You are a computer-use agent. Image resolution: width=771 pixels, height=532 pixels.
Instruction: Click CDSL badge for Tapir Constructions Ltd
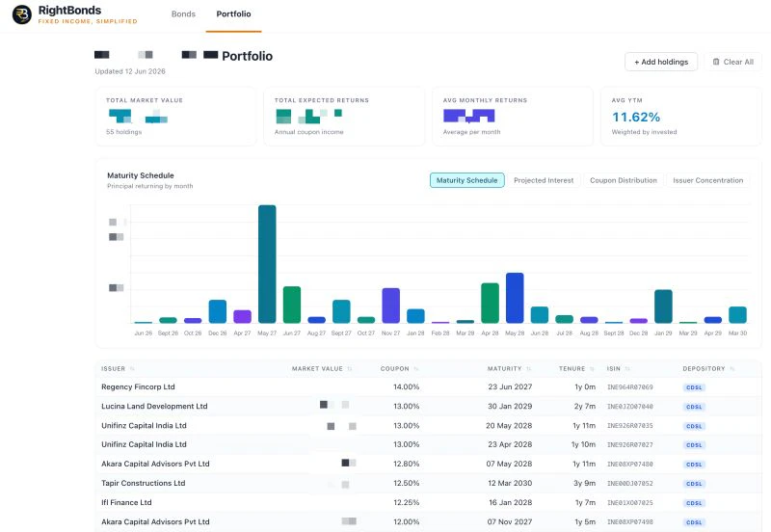click(x=694, y=484)
